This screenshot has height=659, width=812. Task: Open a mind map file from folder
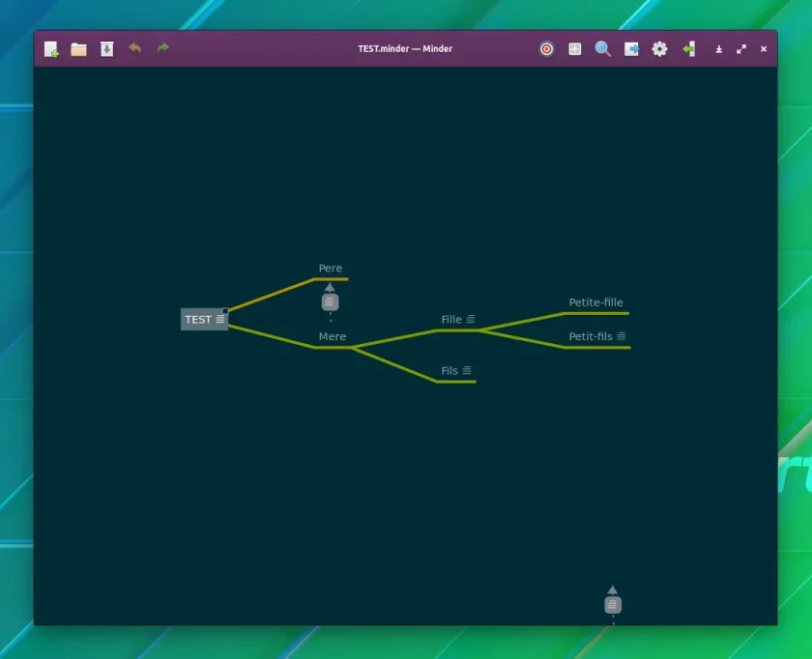tap(78, 49)
